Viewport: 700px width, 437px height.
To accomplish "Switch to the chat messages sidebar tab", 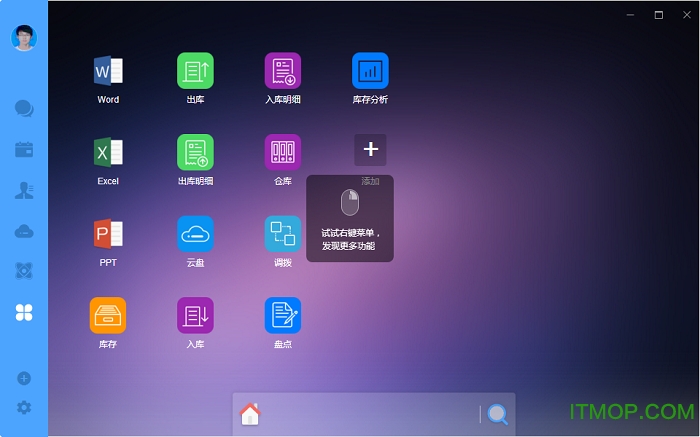I will (24, 108).
